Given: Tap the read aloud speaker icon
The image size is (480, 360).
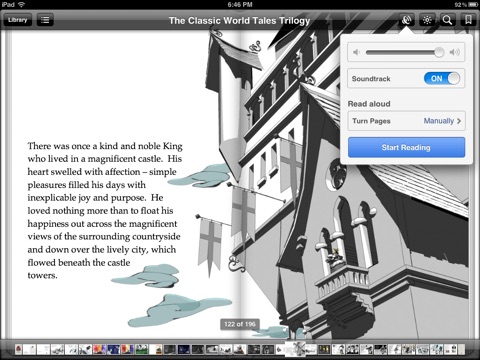Looking at the screenshot, I should pyautogui.click(x=406, y=20).
